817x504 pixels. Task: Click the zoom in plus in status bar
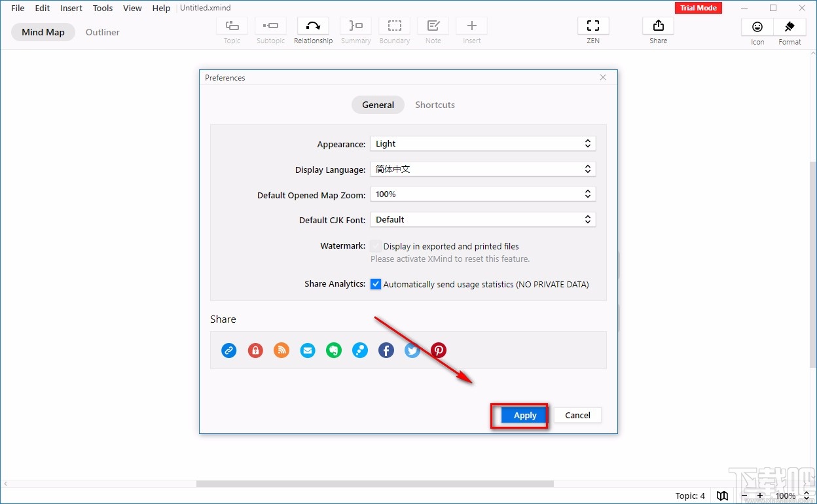click(x=759, y=496)
